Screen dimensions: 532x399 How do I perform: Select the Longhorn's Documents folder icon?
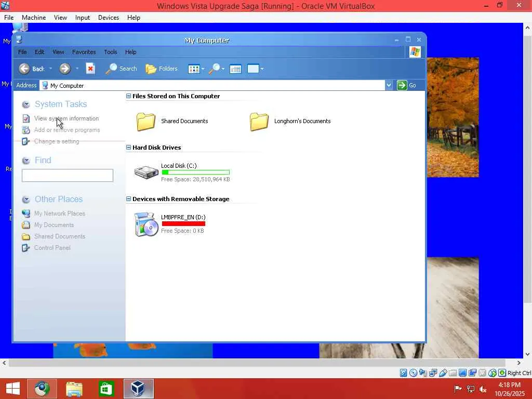[259, 122]
